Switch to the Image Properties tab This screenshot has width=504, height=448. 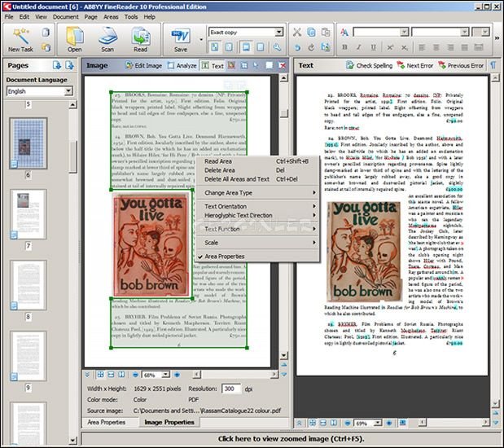click(x=169, y=422)
